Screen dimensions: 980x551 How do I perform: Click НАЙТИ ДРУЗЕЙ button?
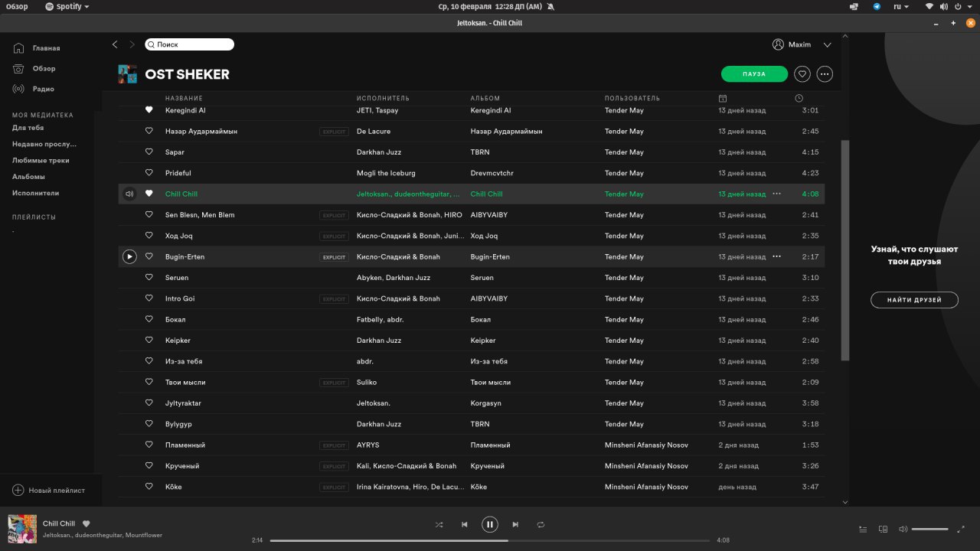click(914, 300)
